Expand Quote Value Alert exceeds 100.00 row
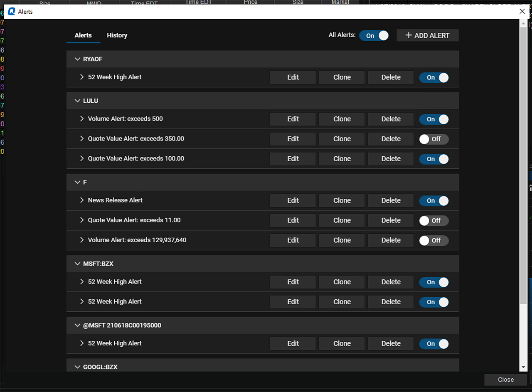 point(82,158)
